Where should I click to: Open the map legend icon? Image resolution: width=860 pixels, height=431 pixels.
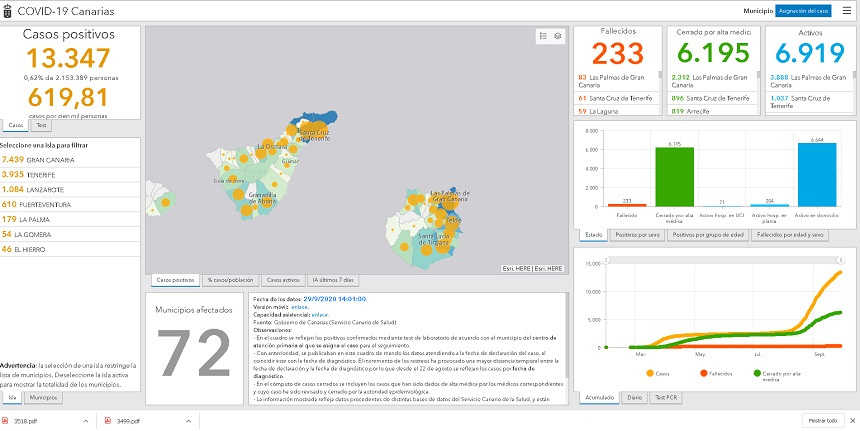(543, 36)
